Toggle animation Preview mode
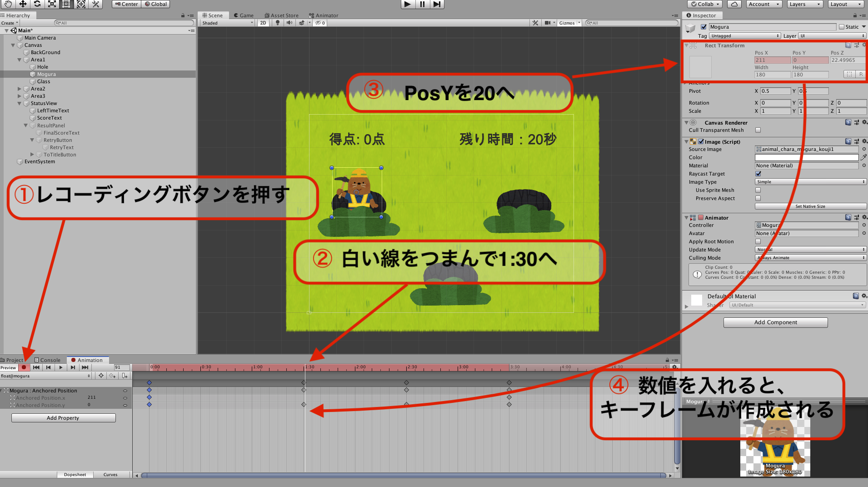 (9, 367)
